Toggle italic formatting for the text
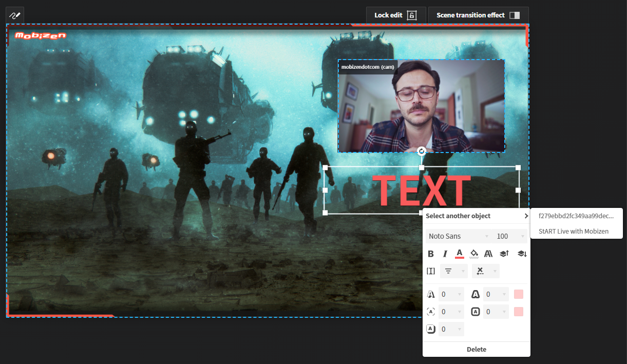 pyautogui.click(x=445, y=254)
